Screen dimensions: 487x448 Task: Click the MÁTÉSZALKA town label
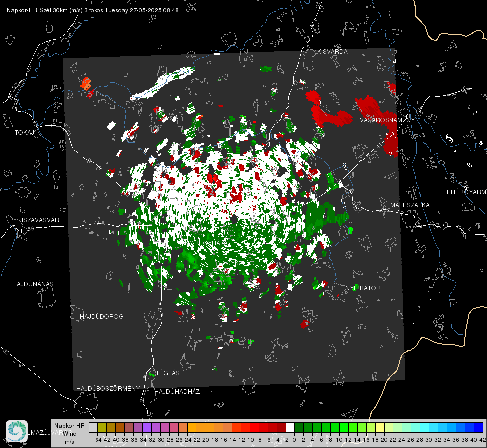click(x=410, y=205)
